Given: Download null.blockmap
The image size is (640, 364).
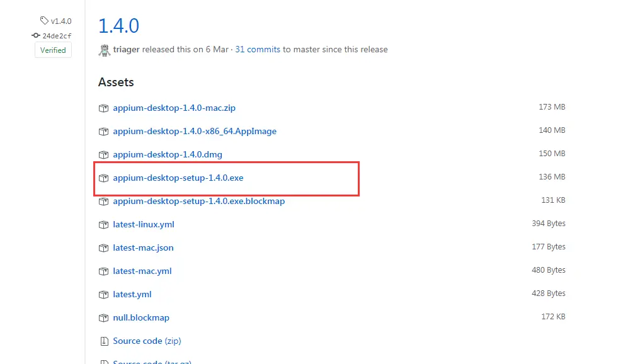Looking at the screenshot, I should click(x=141, y=317).
